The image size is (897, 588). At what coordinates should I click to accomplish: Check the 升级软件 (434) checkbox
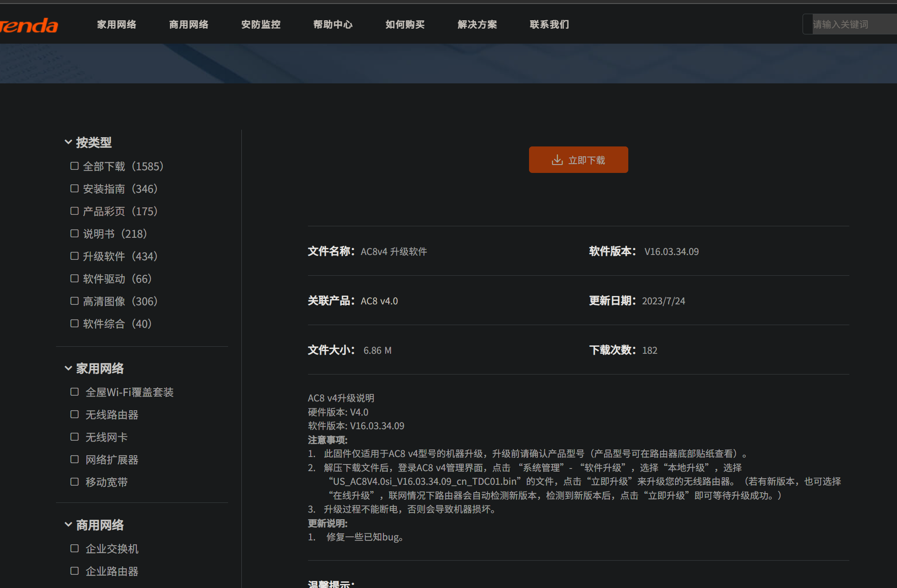[75, 256]
